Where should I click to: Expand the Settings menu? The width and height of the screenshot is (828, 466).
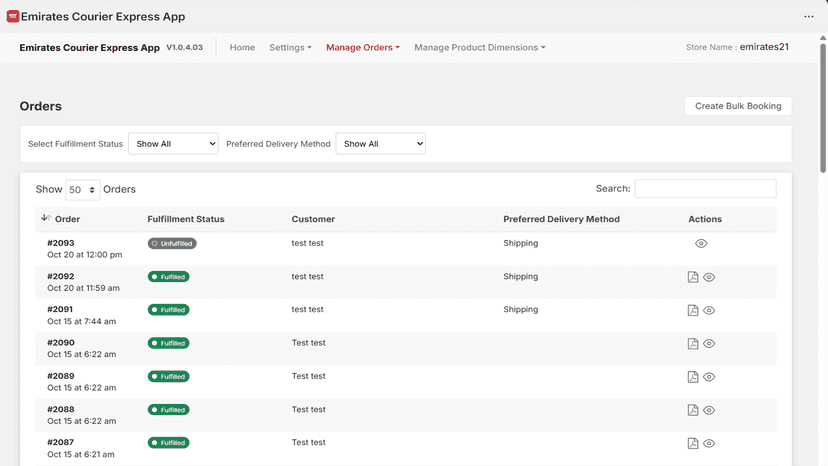[x=290, y=48]
